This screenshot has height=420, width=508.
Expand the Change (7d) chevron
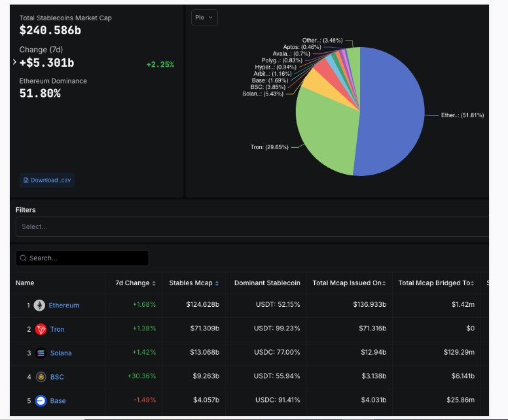point(14,62)
